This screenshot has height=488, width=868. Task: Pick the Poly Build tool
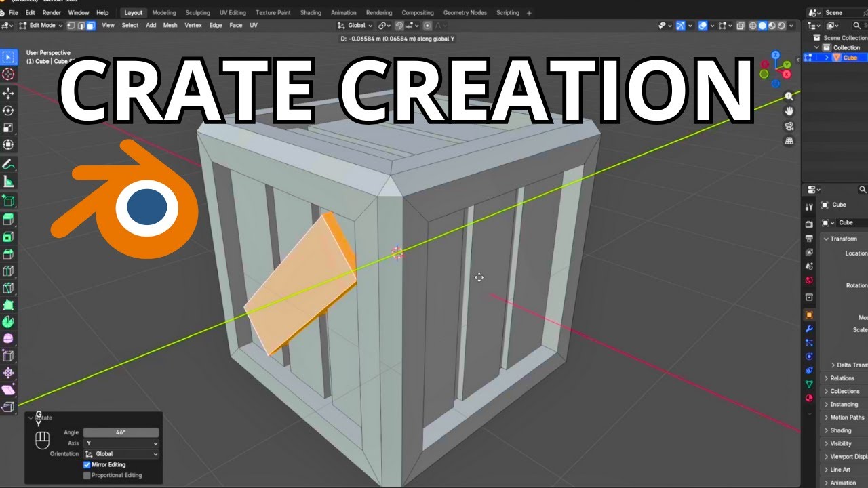click(x=8, y=304)
